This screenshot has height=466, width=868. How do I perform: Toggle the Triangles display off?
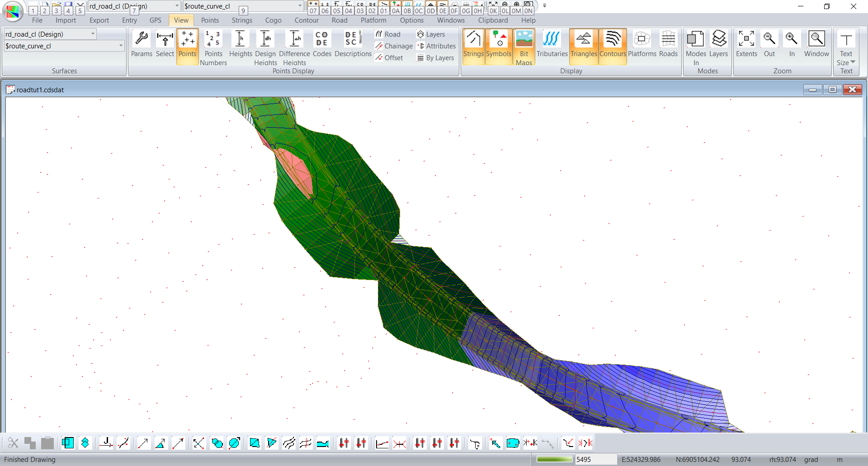584,39
